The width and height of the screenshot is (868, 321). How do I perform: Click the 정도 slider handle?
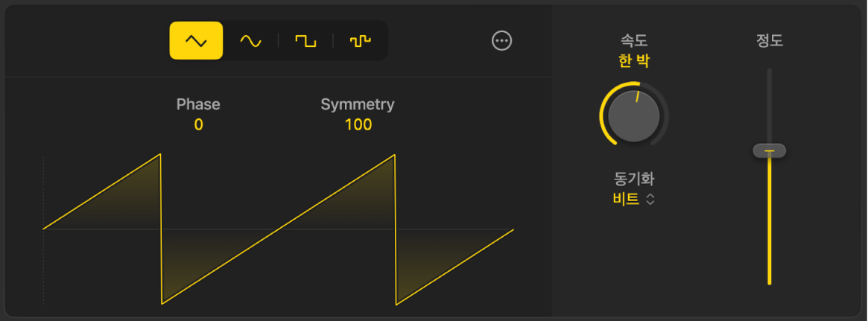tap(769, 151)
